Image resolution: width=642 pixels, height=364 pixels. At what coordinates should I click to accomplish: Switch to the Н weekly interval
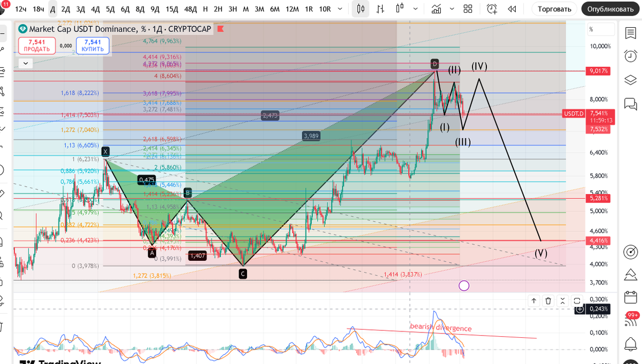(x=205, y=9)
